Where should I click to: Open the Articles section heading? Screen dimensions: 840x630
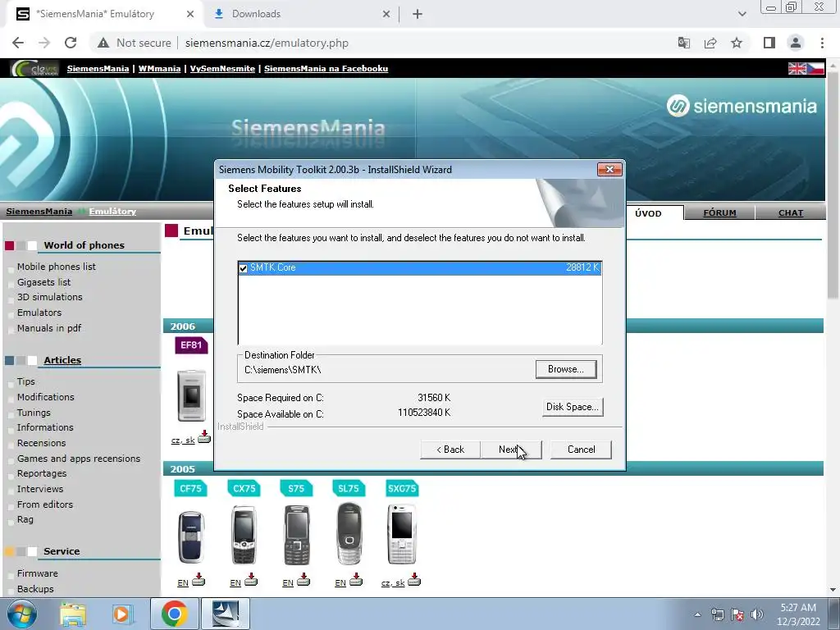pyautogui.click(x=62, y=360)
